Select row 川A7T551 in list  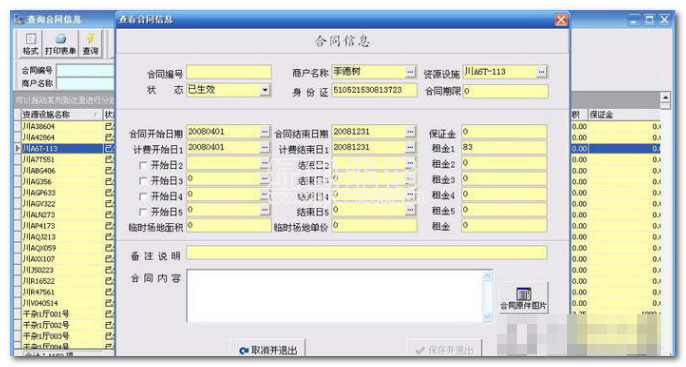[x=62, y=160]
